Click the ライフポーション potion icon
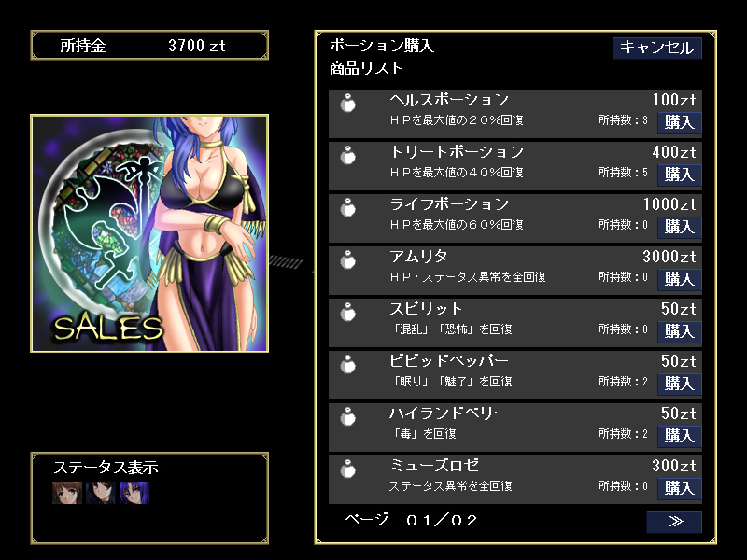The width and height of the screenshot is (747, 560). pos(348,207)
